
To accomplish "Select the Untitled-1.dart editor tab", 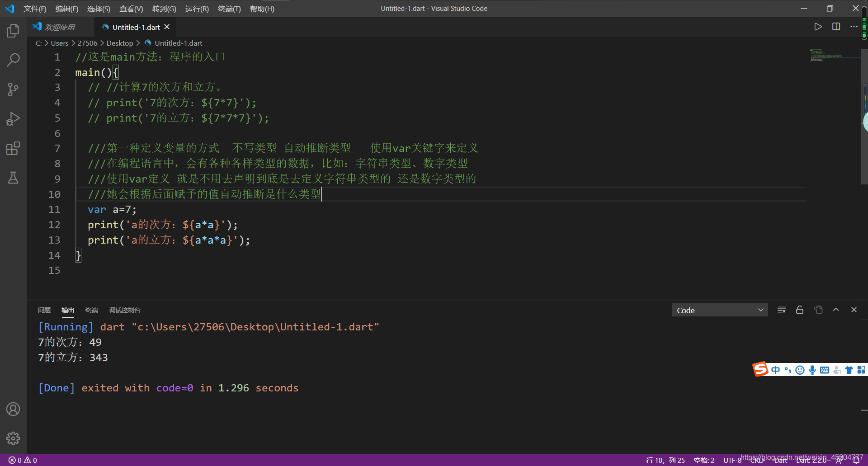I will pyautogui.click(x=136, y=27).
